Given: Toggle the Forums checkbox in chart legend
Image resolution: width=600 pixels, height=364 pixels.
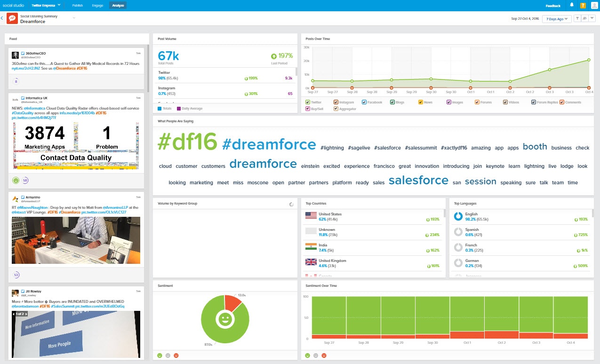Looking at the screenshot, I should click(x=477, y=102).
